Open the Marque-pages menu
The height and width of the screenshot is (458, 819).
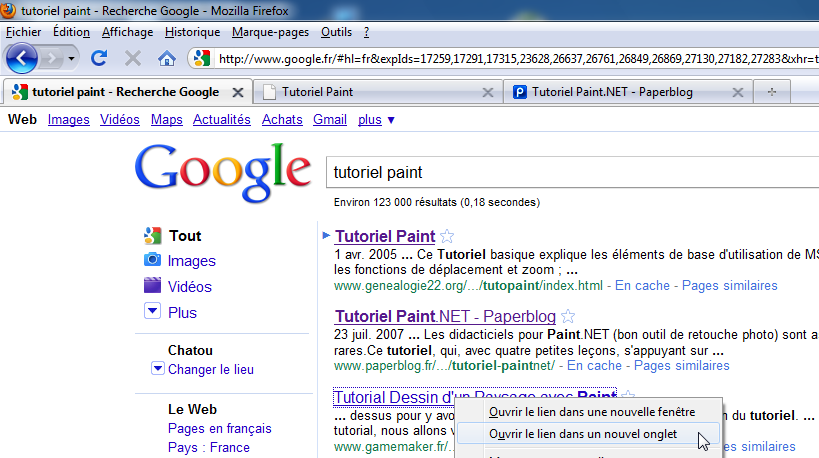pyautogui.click(x=271, y=32)
